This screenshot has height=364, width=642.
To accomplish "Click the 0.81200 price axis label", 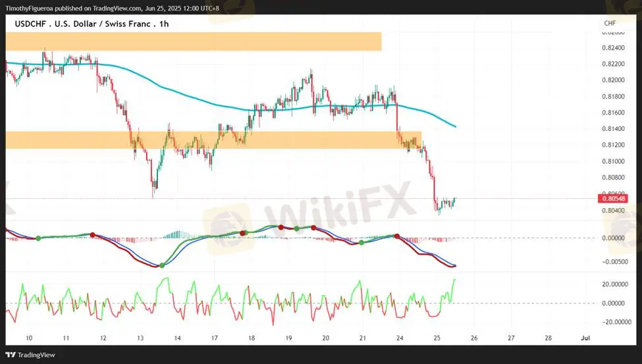I will (613, 145).
